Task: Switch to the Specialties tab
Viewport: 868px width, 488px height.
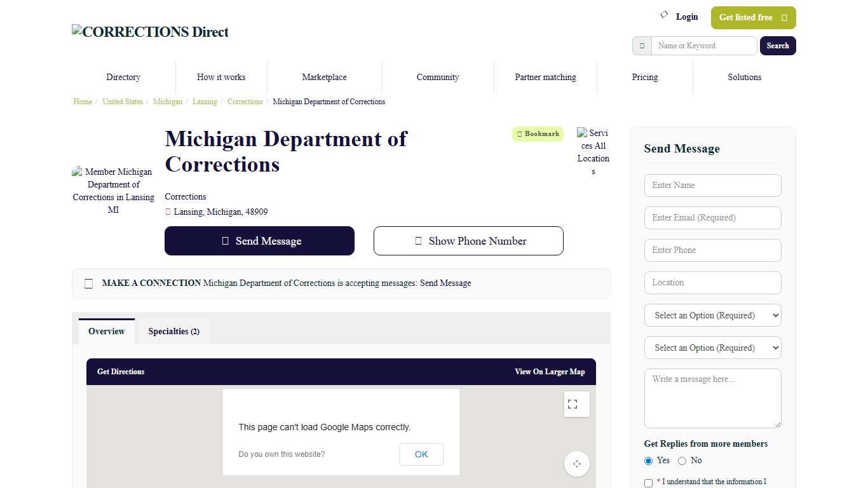Action: point(173,331)
